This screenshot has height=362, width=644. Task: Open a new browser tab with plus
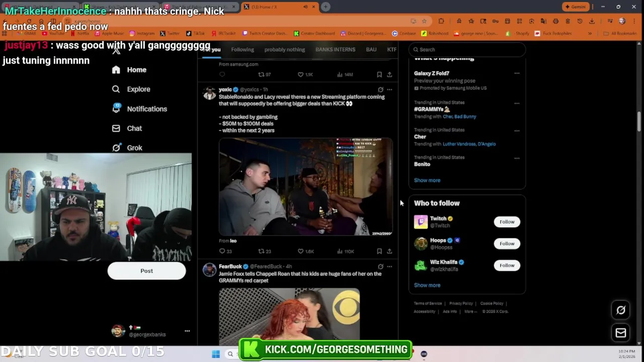click(326, 7)
